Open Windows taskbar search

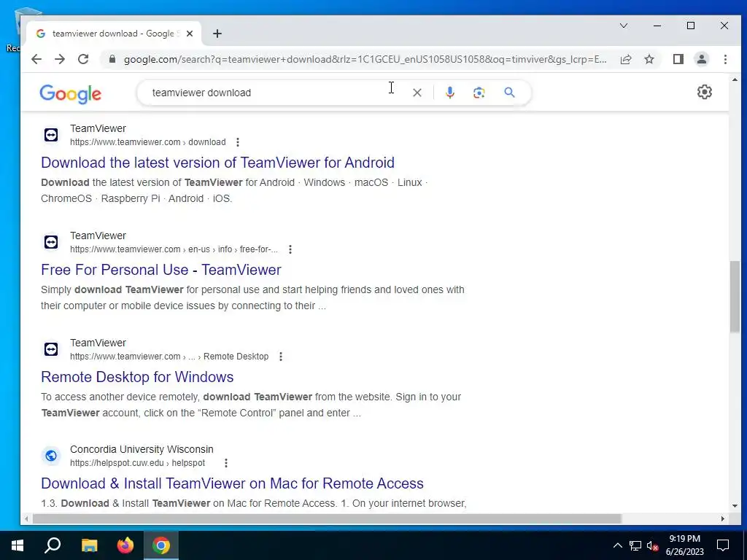53,545
